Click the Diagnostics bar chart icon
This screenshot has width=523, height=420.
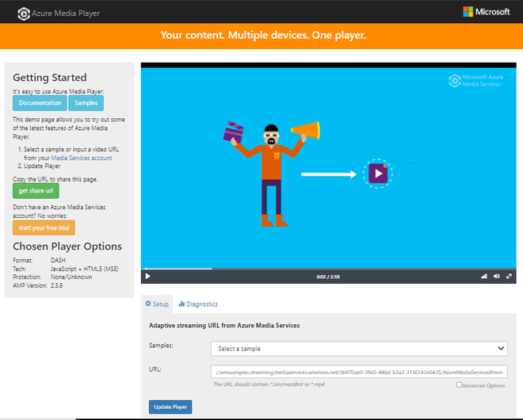181,304
